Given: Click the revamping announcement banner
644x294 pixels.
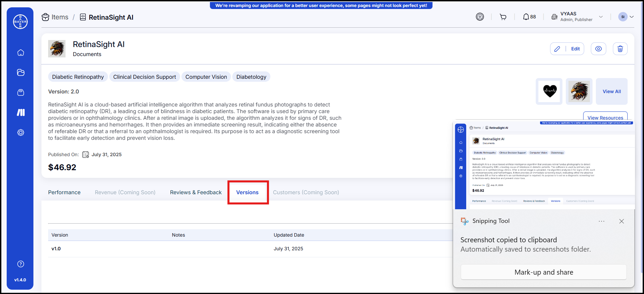Looking at the screenshot, I should click(321, 5).
